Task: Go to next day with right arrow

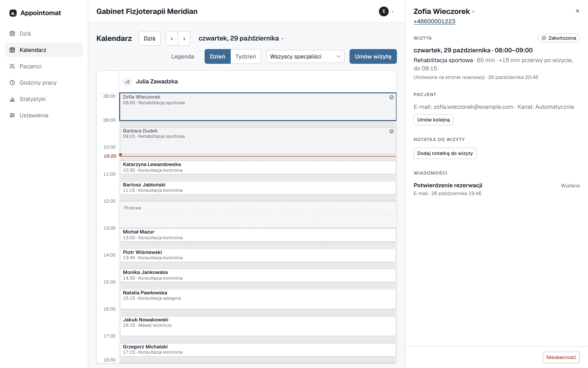Action: [x=184, y=38]
